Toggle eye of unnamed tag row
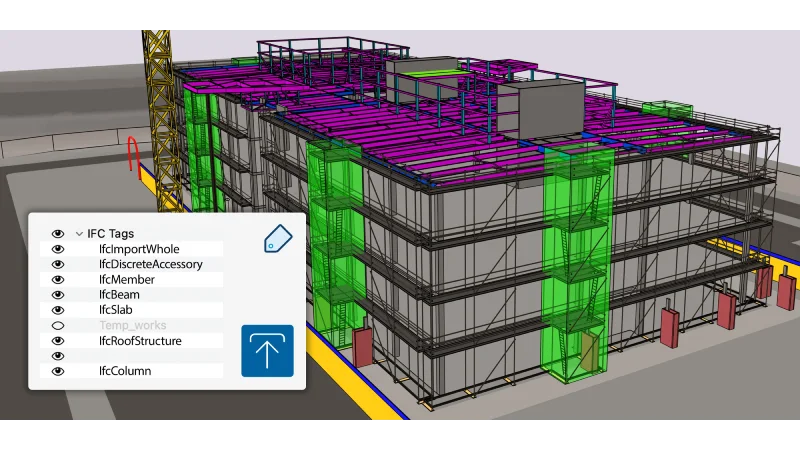The height and width of the screenshot is (450, 800). pyautogui.click(x=58, y=356)
